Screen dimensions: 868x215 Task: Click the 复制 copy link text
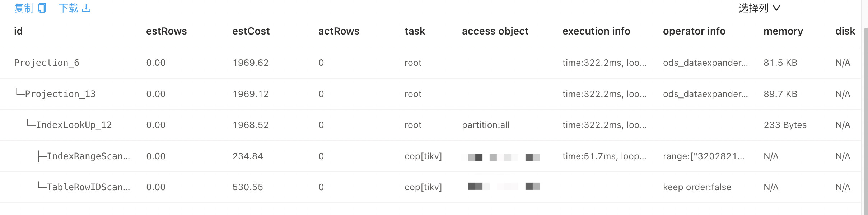[x=24, y=8]
